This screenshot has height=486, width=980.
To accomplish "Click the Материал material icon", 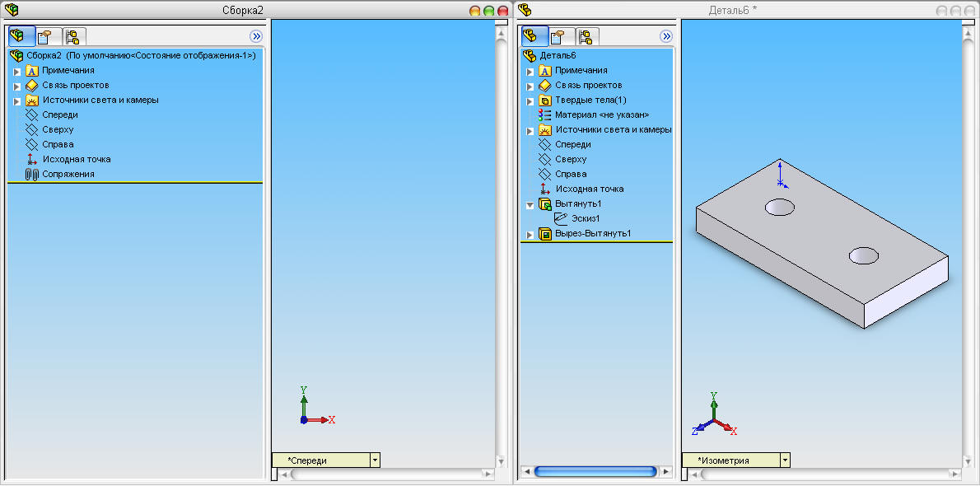I will coord(545,115).
